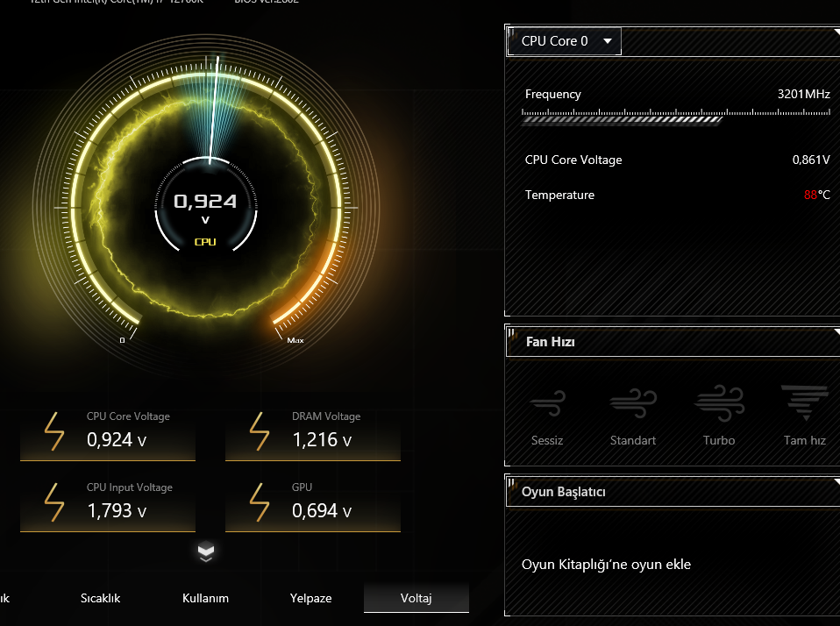
Task: Select the Turbo fan speed icon
Action: [x=719, y=403]
